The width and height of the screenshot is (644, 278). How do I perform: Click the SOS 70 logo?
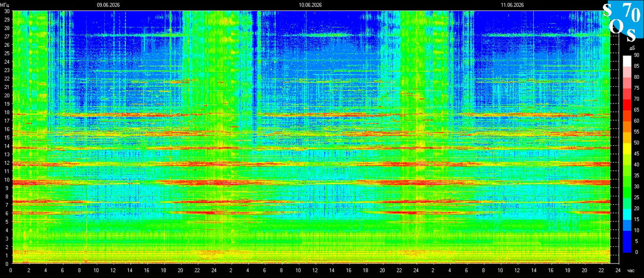coord(623,21)
